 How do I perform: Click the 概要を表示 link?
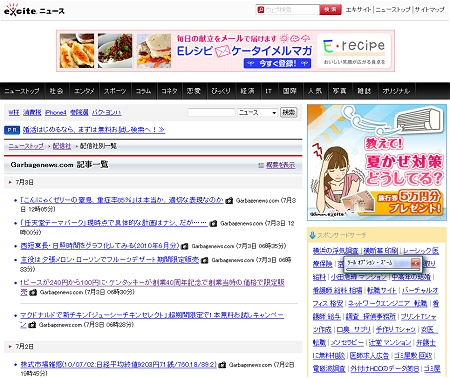(x=281, y=165)
